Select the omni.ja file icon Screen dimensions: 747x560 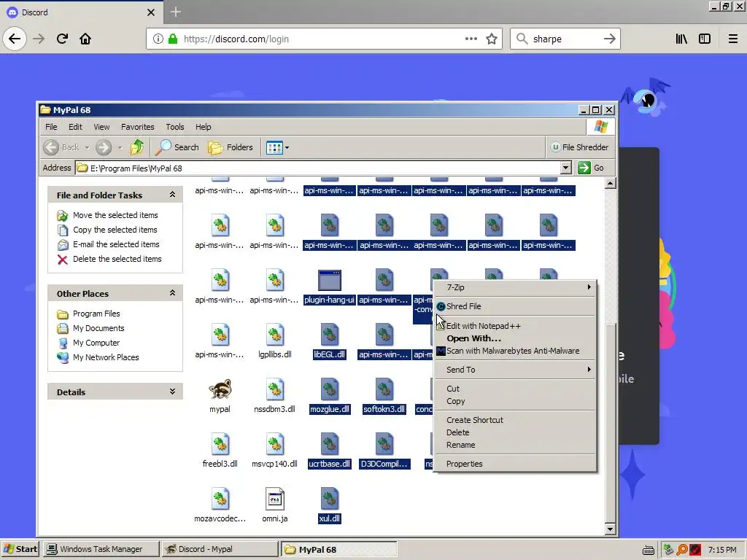pos(275,499)
